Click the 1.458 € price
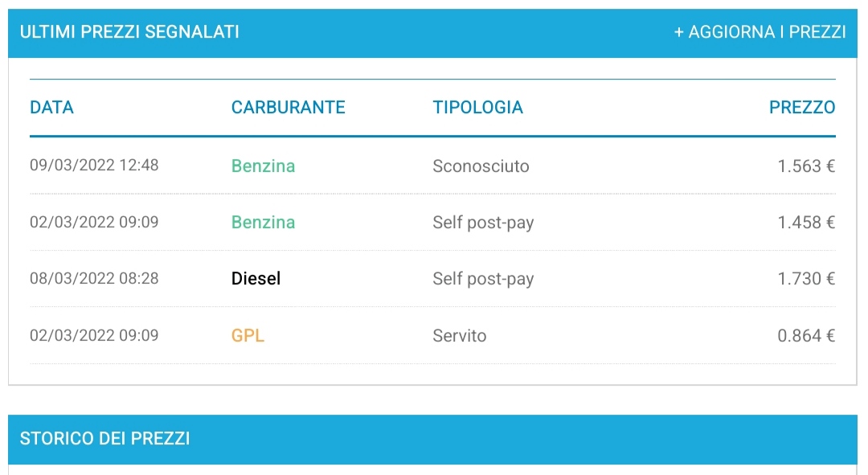Screen dimensions: 868x475 click(805, 223)
